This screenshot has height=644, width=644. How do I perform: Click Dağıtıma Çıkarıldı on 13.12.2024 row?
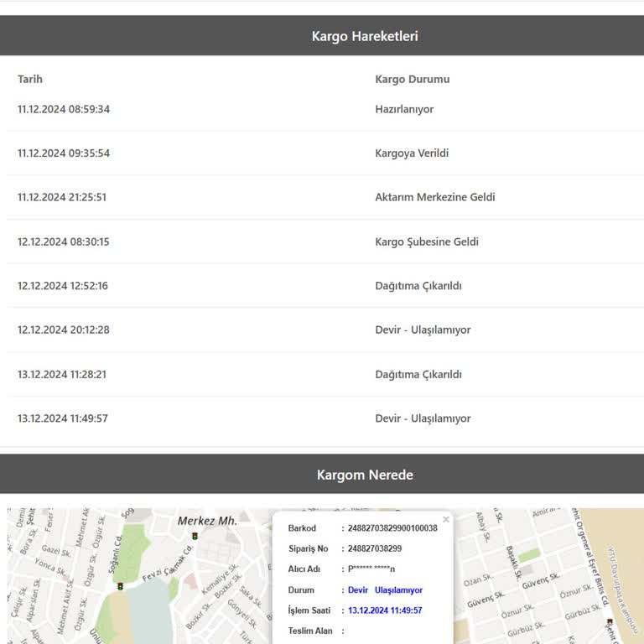[418, 374]
